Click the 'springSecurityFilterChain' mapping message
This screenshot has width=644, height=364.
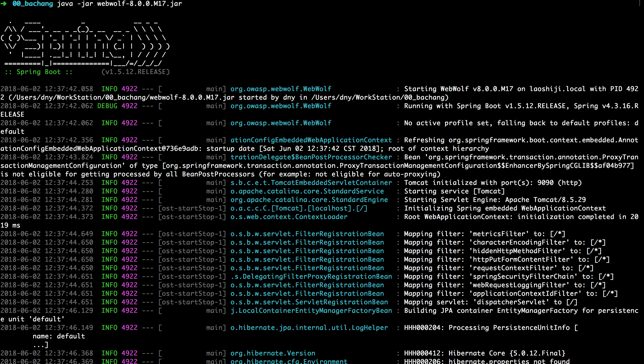pos(509,276)
